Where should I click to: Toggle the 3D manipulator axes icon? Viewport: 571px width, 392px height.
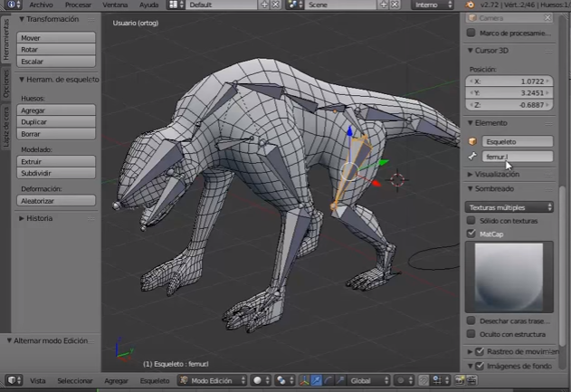(305, 381)
